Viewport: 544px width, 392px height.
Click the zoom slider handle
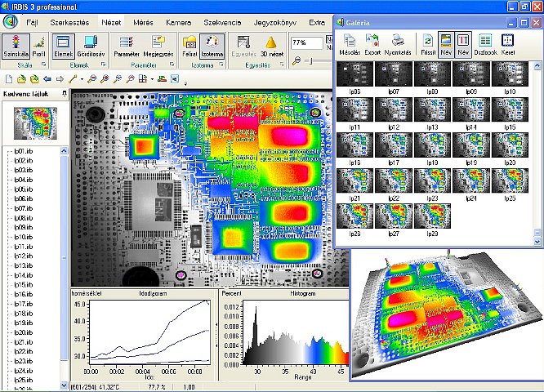tap(311, 61)
